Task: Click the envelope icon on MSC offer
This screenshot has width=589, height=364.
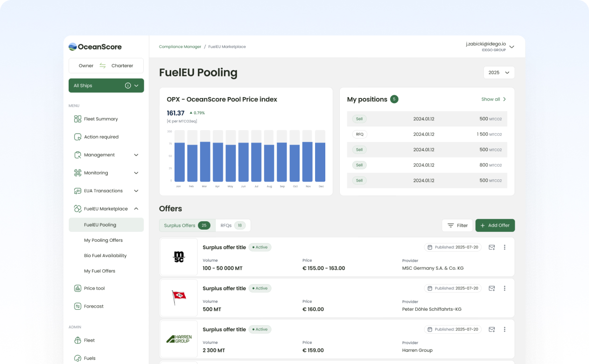Action: 491,247
